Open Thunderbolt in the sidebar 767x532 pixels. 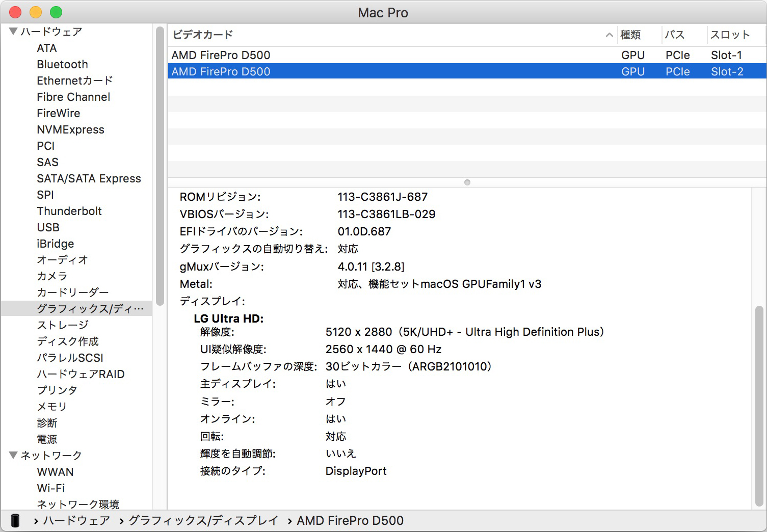[x=69, y=211]
